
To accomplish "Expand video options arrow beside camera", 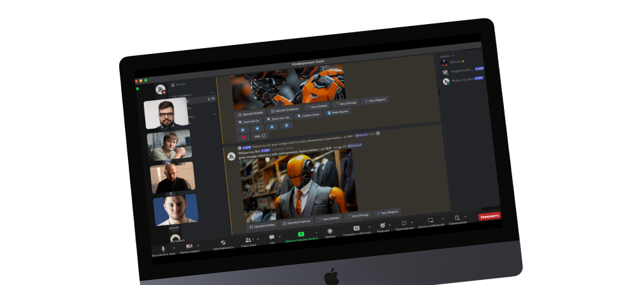I will pos(198,245).
